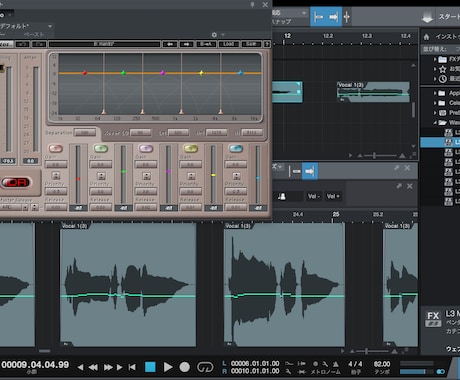Adjust the red band attenuation meter slider
460x380 pixels.
pos(78,179)
